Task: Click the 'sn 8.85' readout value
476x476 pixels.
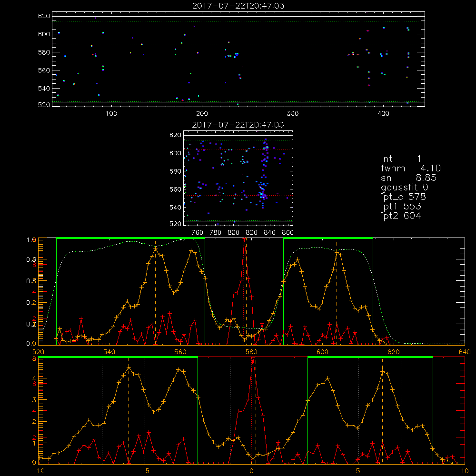Action: coord(426,178)
